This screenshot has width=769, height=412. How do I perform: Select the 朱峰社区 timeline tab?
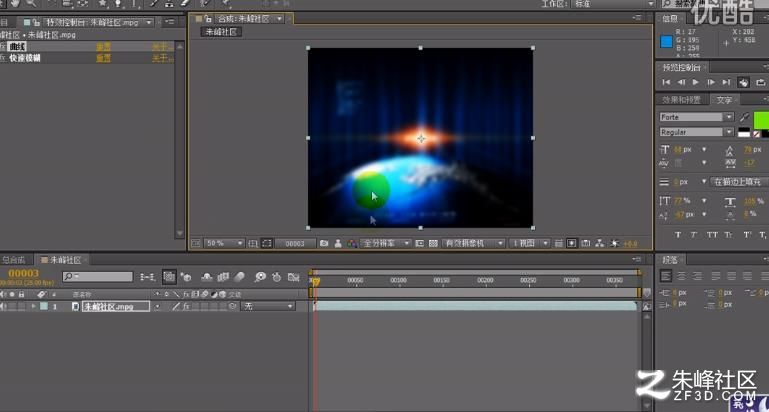64,259
